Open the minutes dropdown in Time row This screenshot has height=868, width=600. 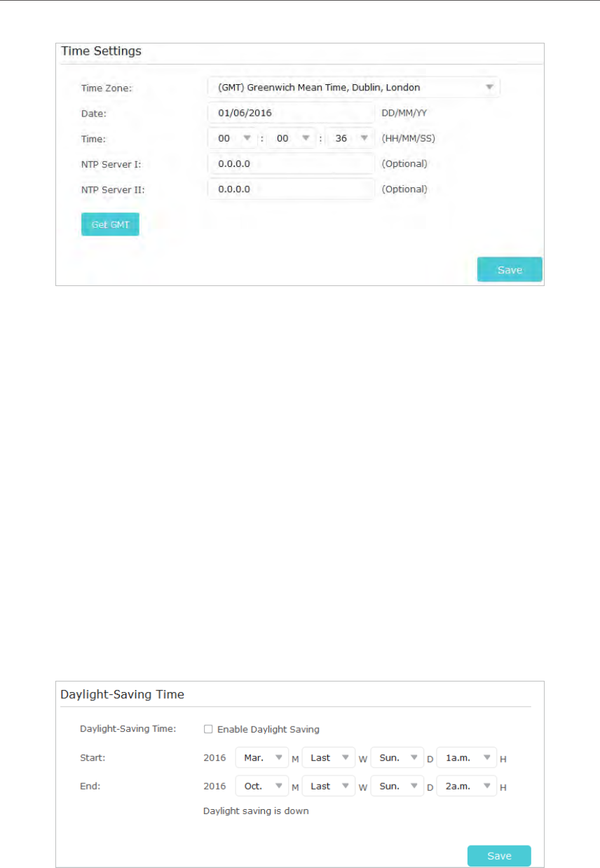click(291, 138)
